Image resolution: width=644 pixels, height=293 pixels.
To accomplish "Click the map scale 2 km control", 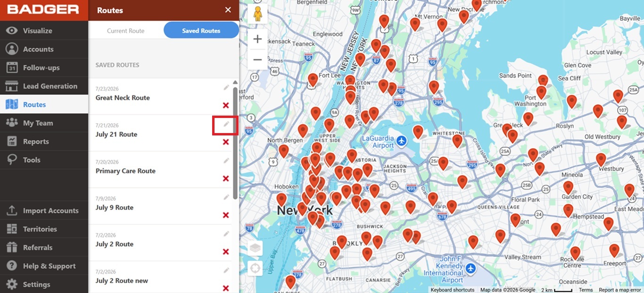I will pyautogui.click(x=556, y=290).
